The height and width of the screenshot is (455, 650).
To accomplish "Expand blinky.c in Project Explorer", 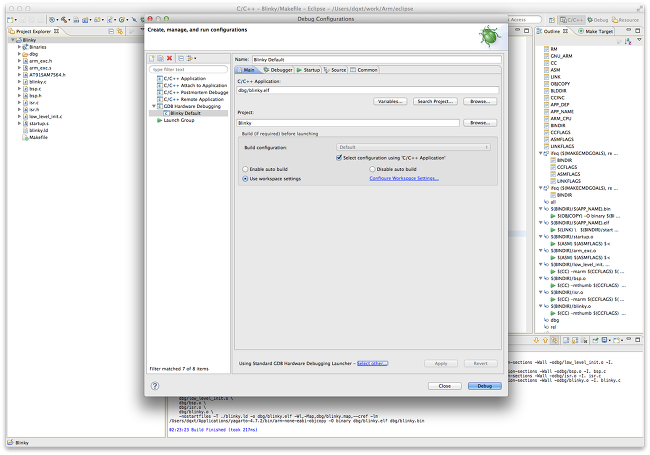I will point(19,82).
